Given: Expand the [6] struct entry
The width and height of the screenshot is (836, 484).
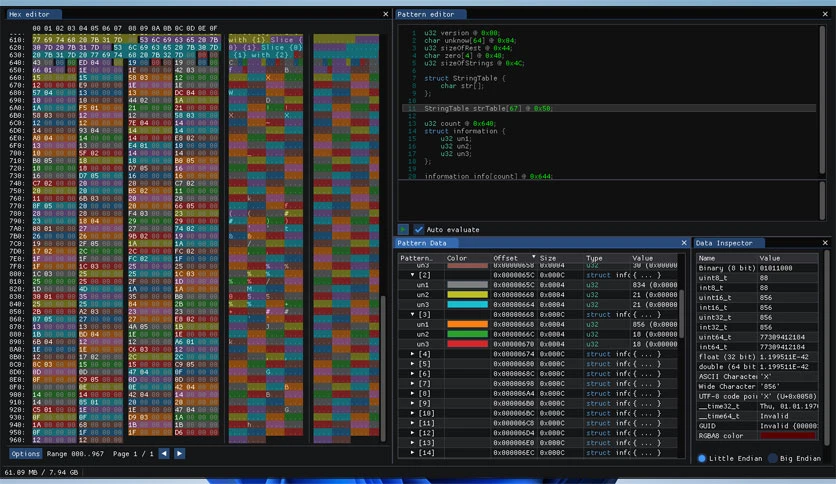Looking at the screenshot, I should [x=412, y=374].
